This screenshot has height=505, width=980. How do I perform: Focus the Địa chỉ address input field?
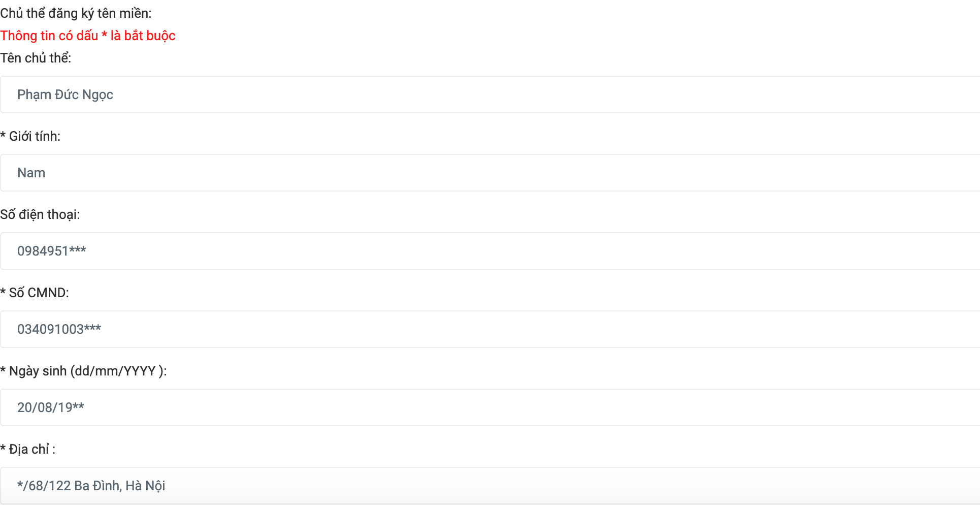click(x=490, y=486)
